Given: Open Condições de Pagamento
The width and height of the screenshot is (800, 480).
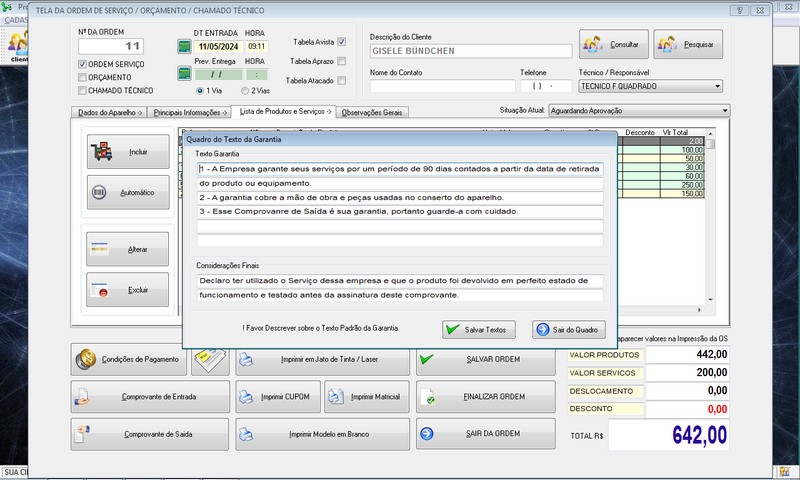Looking at the screenshot, I should tap(129, 359).
